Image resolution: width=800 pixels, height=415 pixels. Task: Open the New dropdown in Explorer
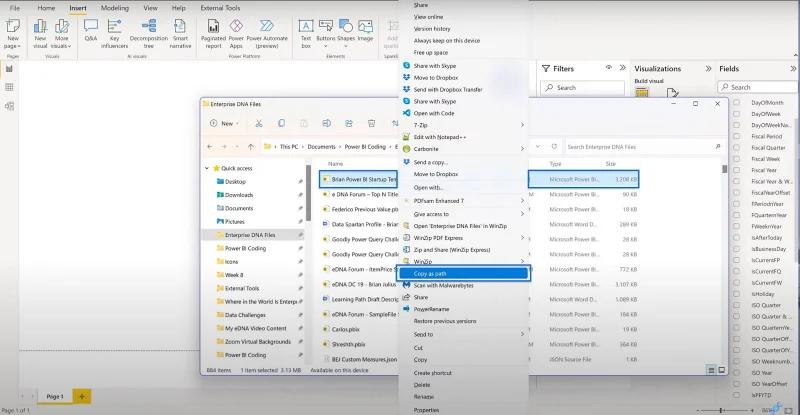(x=224, y=123)
